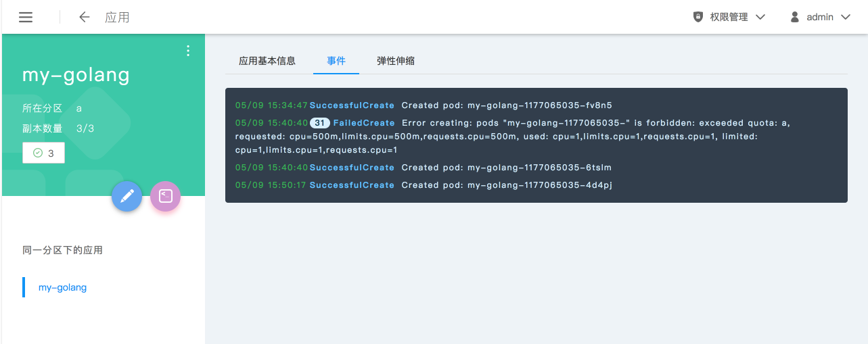868x344 pixels.
Task: Click the 副本数量 3/3 replica count
Action: (x=85, y=128)
